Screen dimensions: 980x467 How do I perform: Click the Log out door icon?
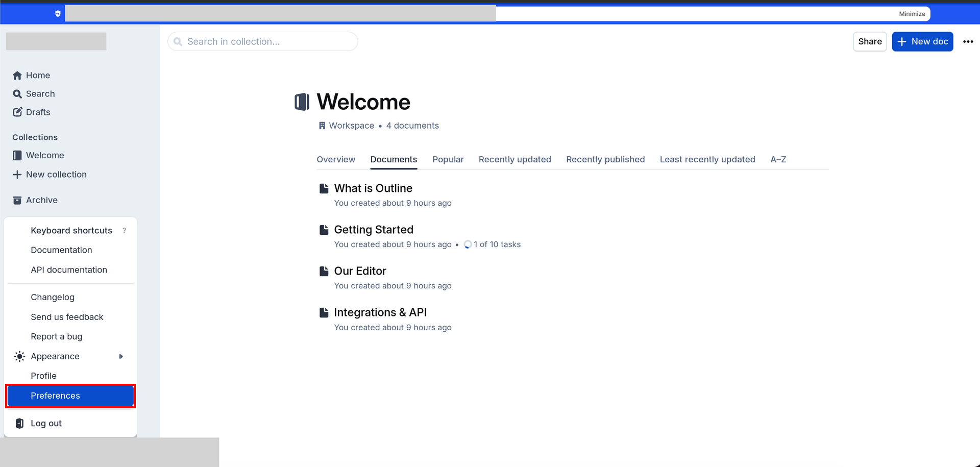click(x=19, y=423)
